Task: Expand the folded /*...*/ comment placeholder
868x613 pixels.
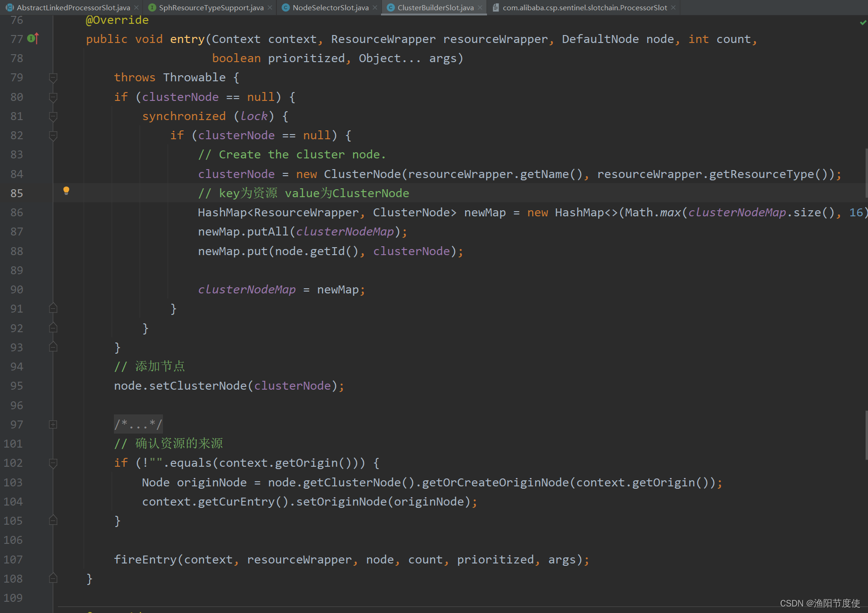Action: coord(138,424)
